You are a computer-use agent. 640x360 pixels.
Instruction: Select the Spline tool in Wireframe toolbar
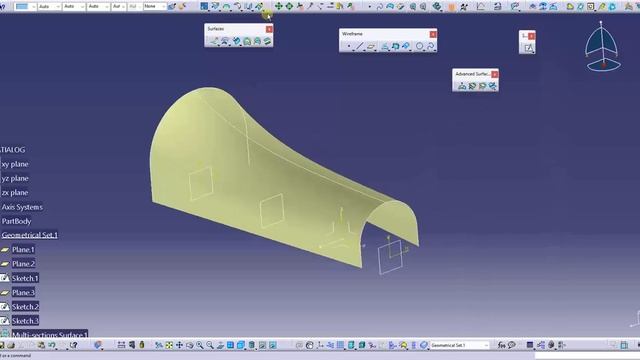pos(430,46)
